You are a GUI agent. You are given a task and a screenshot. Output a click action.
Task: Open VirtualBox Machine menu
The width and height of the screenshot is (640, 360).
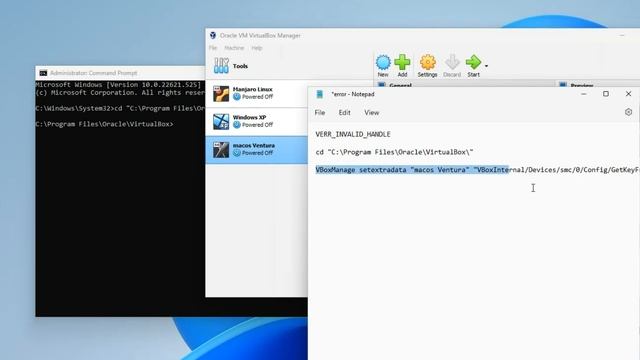[234, 48]
